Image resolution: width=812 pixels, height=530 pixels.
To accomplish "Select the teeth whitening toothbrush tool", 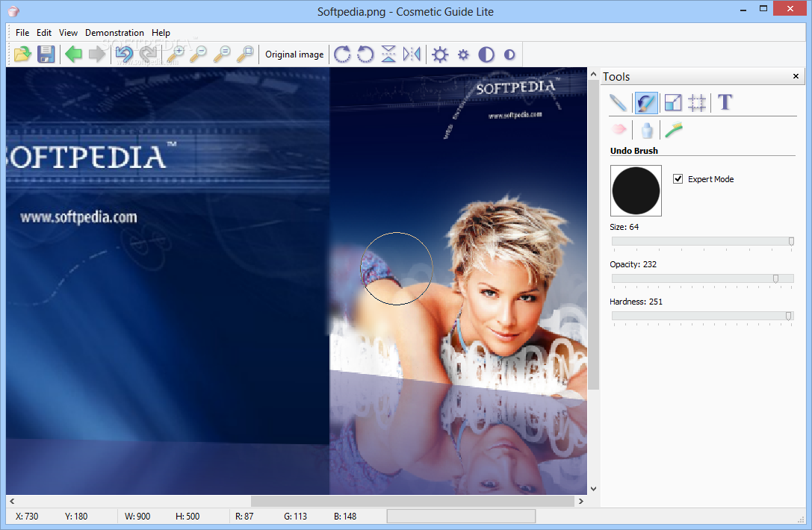I will click(674, 129).
